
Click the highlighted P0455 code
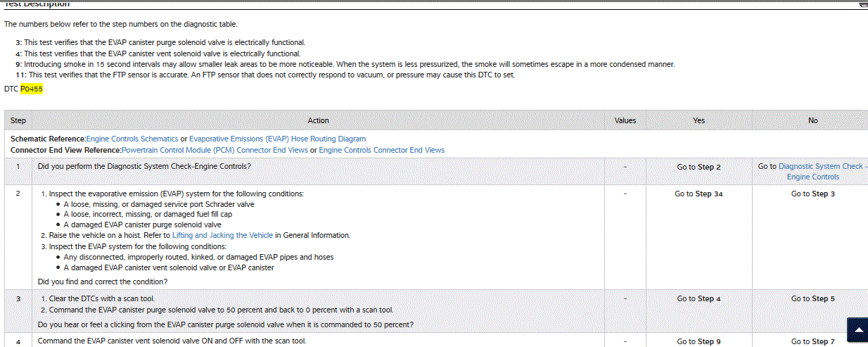[x=32, y=89]
